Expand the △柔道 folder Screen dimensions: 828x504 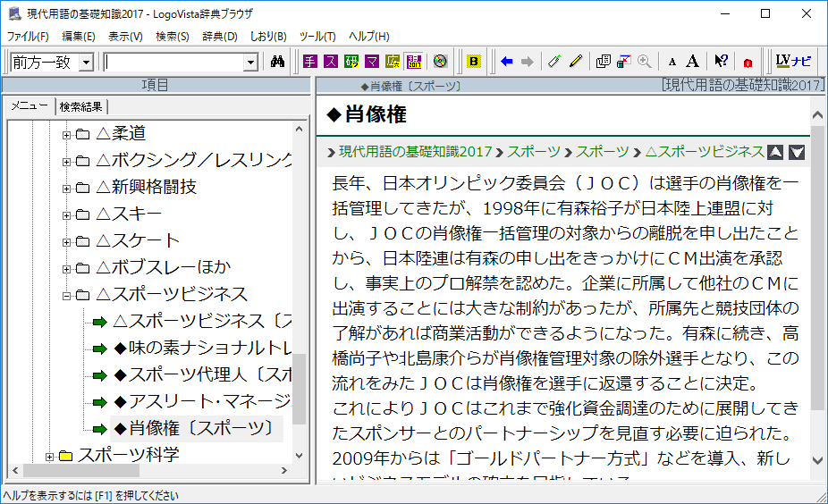click(x=66, y=135)
